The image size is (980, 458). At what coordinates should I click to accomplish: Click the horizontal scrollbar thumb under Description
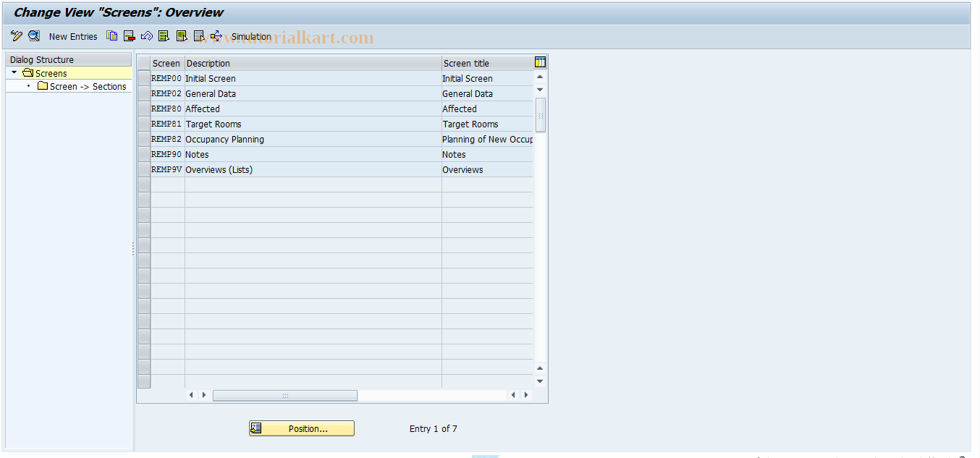click(285, 395)
